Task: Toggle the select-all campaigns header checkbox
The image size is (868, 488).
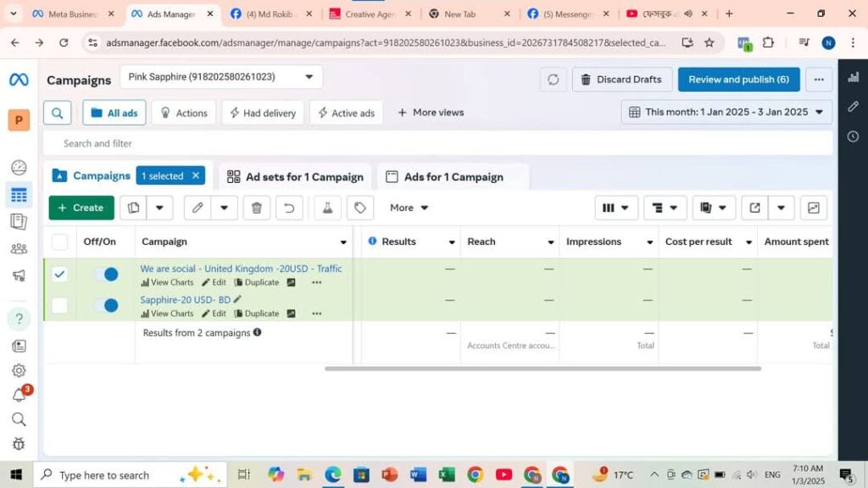Action: (59, 241)
